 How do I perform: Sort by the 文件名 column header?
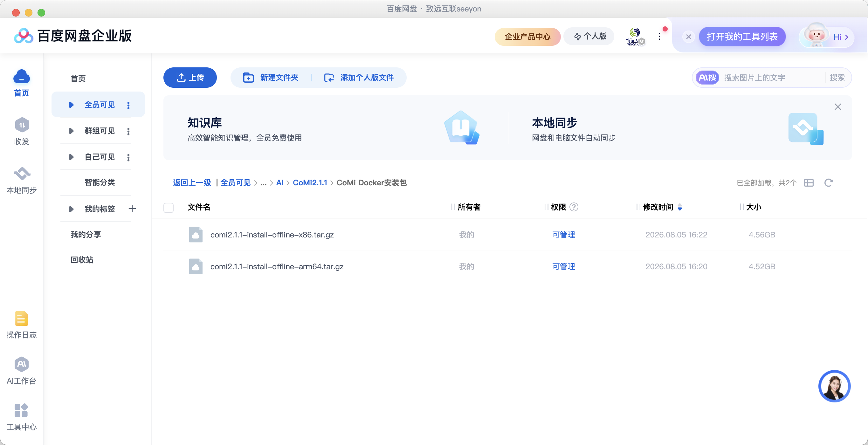pyautogui.click(x=199, y=207)
